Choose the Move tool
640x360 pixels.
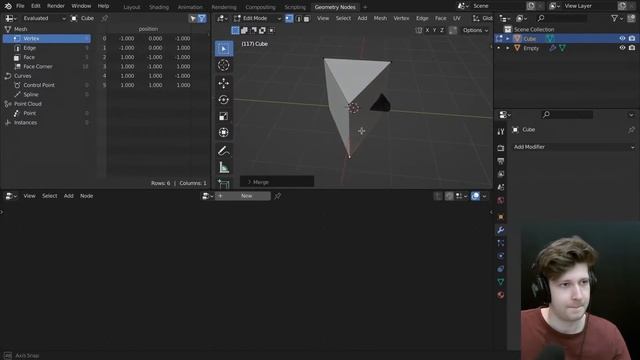point(224,83)
